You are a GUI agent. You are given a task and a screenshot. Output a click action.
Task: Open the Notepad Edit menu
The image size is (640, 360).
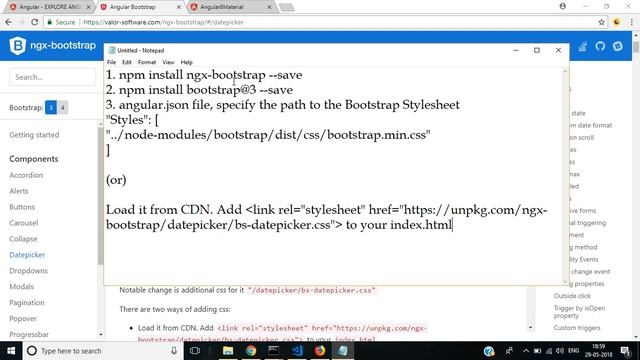tap(127, 62)
